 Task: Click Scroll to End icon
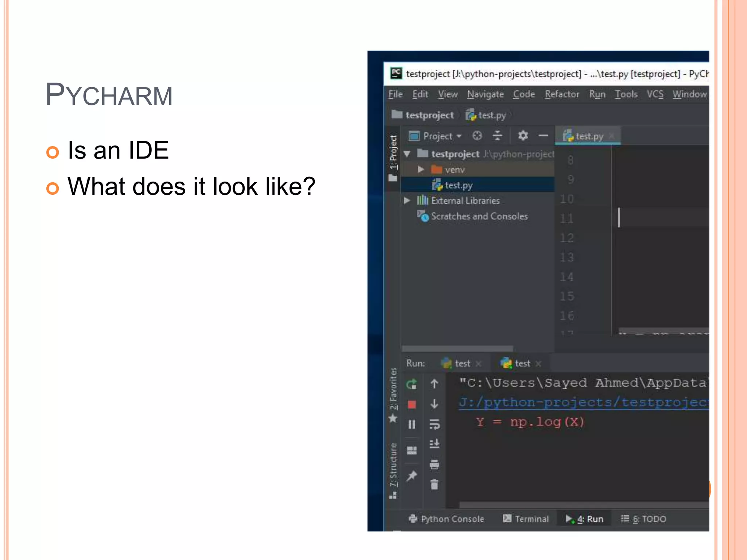[434, 444]
